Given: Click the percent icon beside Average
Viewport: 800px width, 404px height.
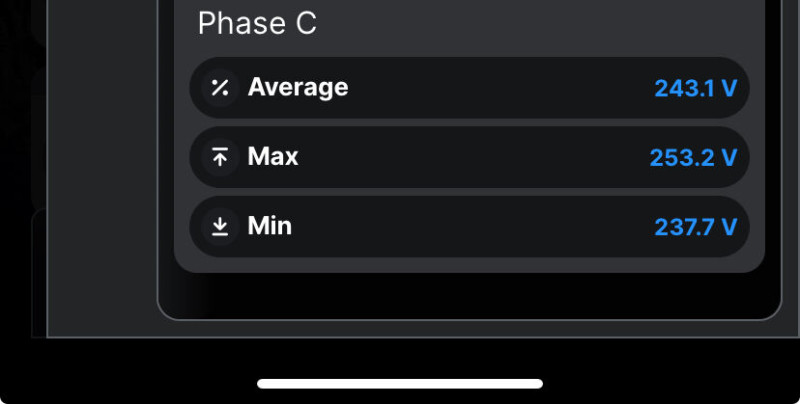Looking at the screenshot, I should pyautogui.click(x=220, y=88).
